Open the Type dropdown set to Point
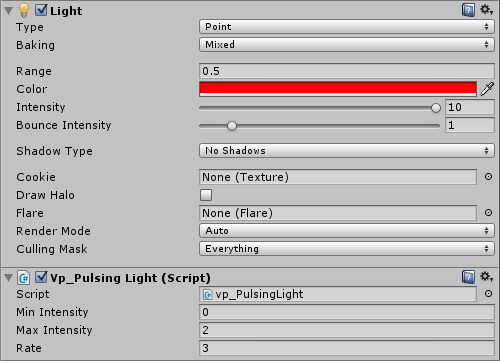 pyautogui.click(x=347, y=27)
